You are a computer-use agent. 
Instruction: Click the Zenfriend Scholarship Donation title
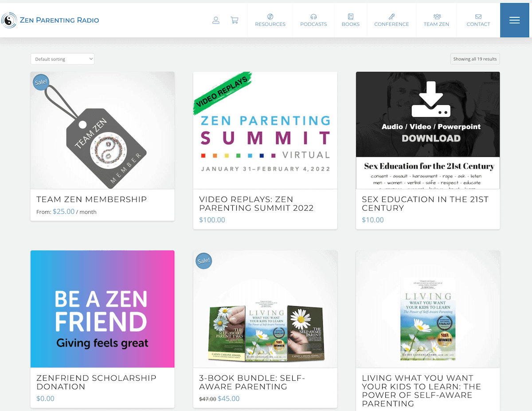[x=96, y=382]
